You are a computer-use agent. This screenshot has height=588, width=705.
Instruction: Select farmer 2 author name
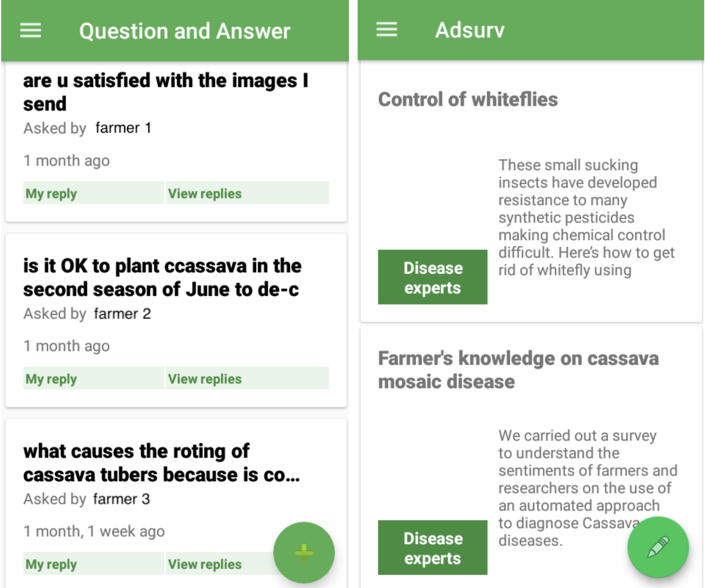pos(122,314)
